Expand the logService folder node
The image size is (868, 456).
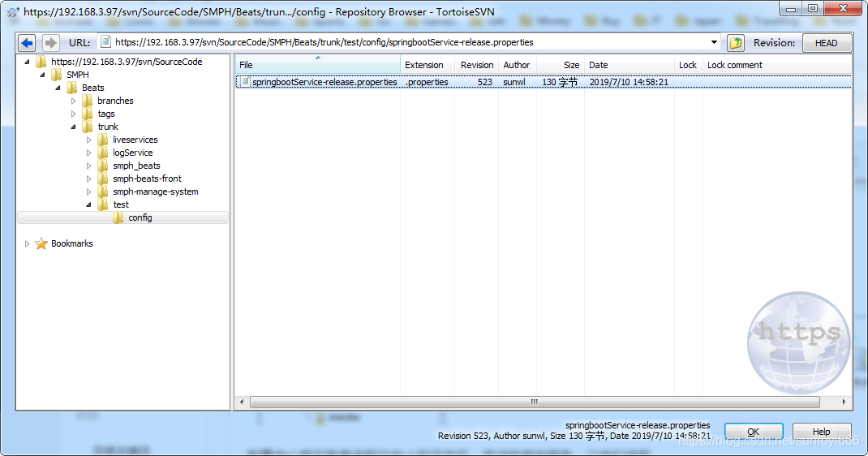click(88, 153)
